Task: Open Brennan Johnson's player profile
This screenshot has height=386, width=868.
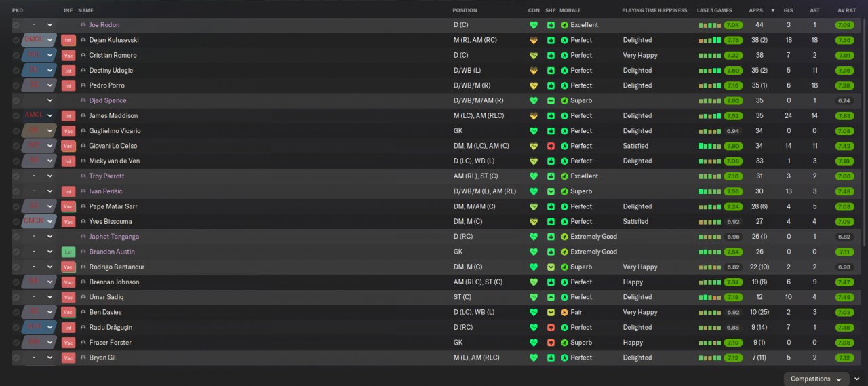Action: tap(114, 282)
